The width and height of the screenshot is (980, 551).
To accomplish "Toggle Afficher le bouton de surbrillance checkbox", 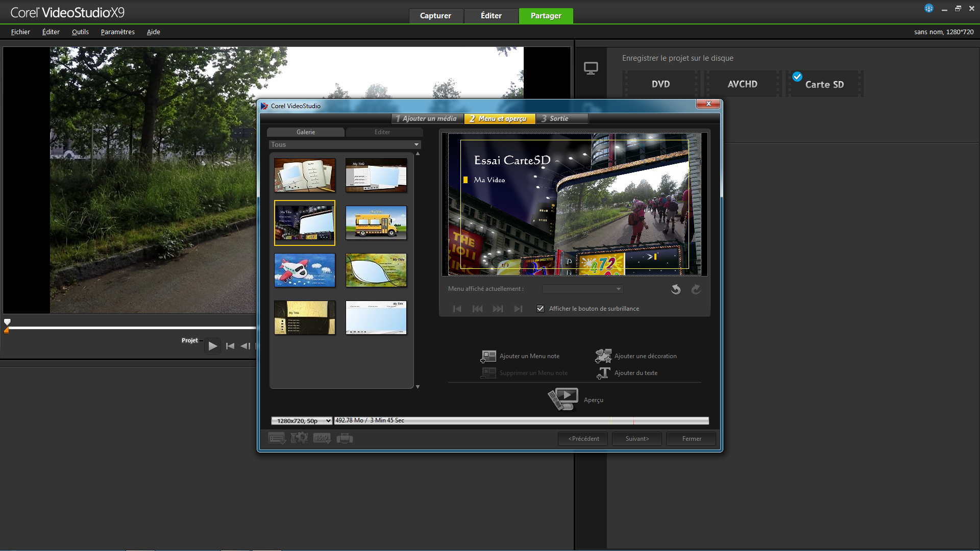I will [x=541, y=309].
